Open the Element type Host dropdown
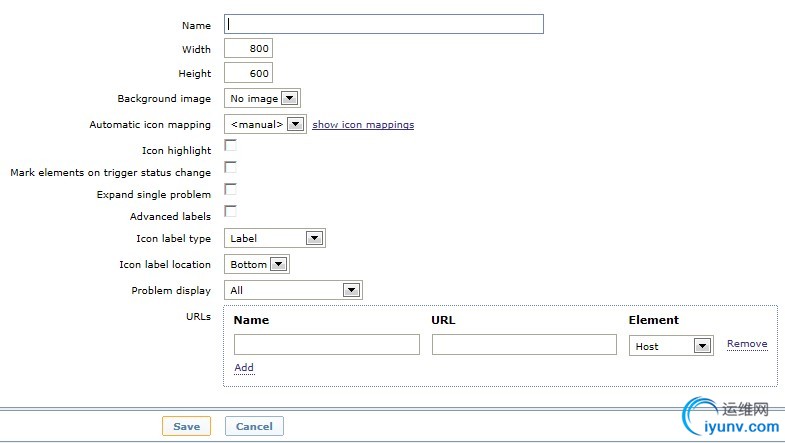The image size is (785, 443). point(671,346)
